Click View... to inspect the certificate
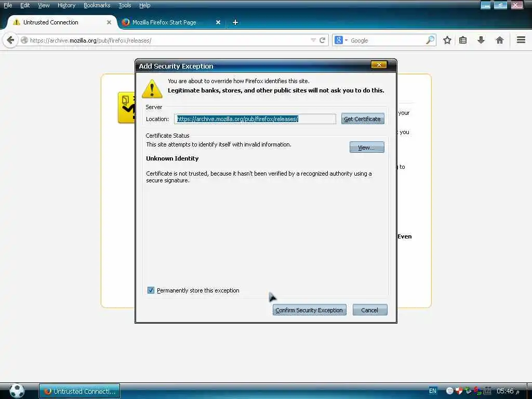The width and height of the screenshot is (532, 399). tap(367, 147)
